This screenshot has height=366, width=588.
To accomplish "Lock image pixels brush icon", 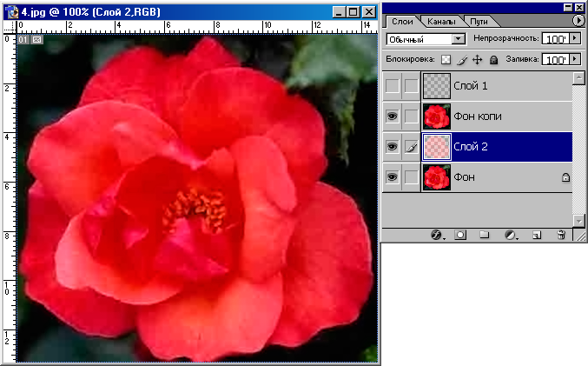I will [462, 60].
